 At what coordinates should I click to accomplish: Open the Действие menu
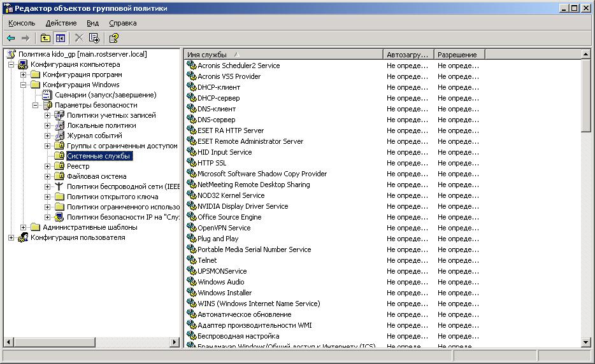tap(61, 23)
